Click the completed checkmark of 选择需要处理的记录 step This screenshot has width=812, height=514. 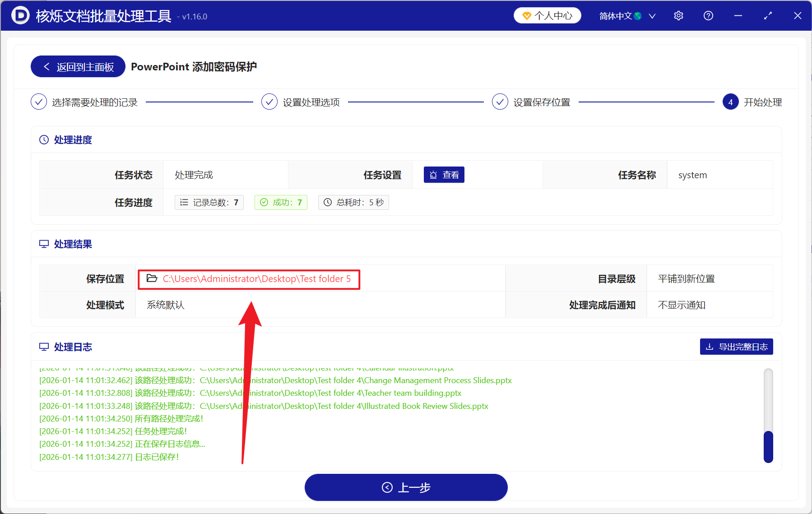(x=39, y=102)
